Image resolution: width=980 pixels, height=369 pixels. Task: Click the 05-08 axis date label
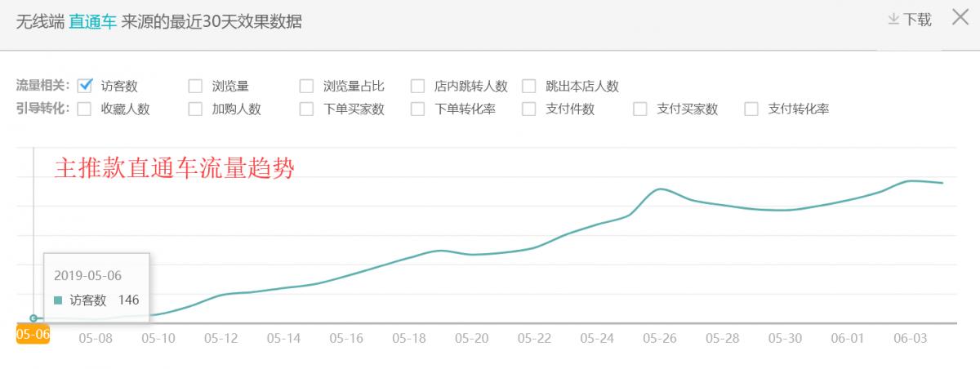[96, 336]
